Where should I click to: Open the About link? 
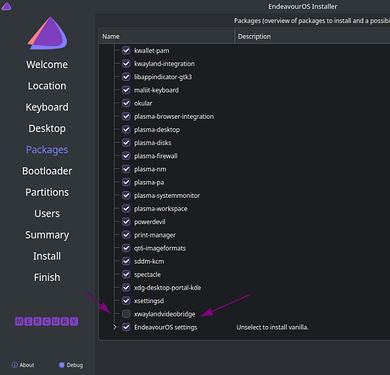[x=27, y=365]
